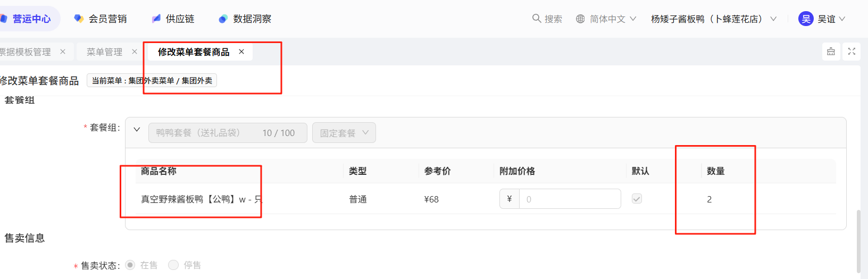
Task: Click the user avatar icon 吴
Action: coord(806,19)
